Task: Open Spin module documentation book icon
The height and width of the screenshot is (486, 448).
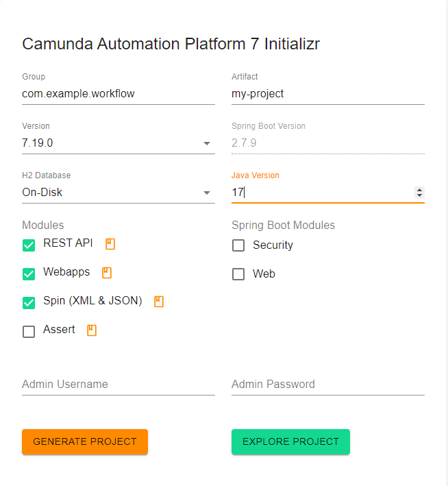Action: pos(159,301)
